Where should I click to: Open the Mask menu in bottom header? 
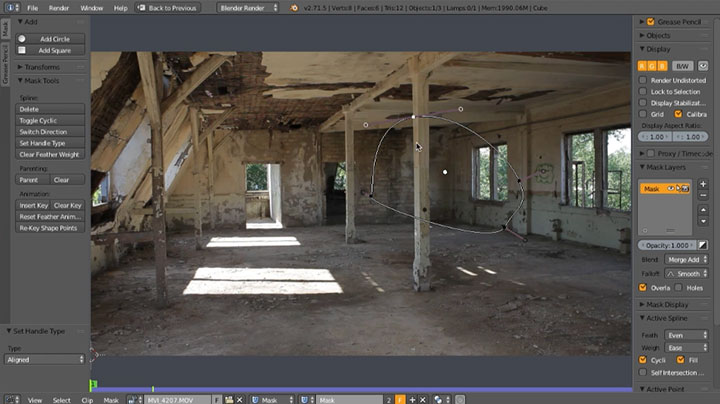[111, 400]
